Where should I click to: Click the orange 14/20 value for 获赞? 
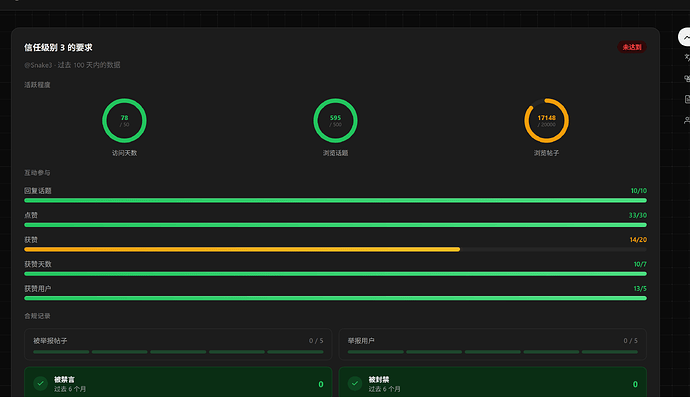tap(638, 240)
